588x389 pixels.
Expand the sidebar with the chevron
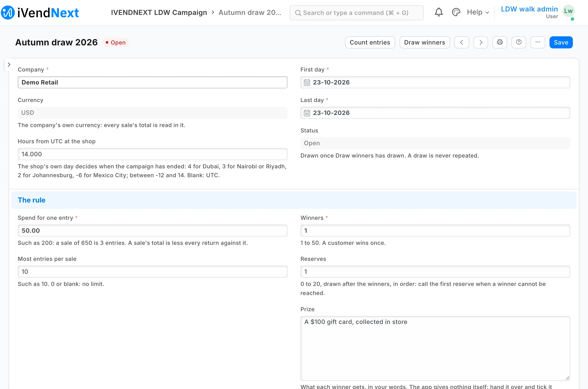[x=9, y=65]
